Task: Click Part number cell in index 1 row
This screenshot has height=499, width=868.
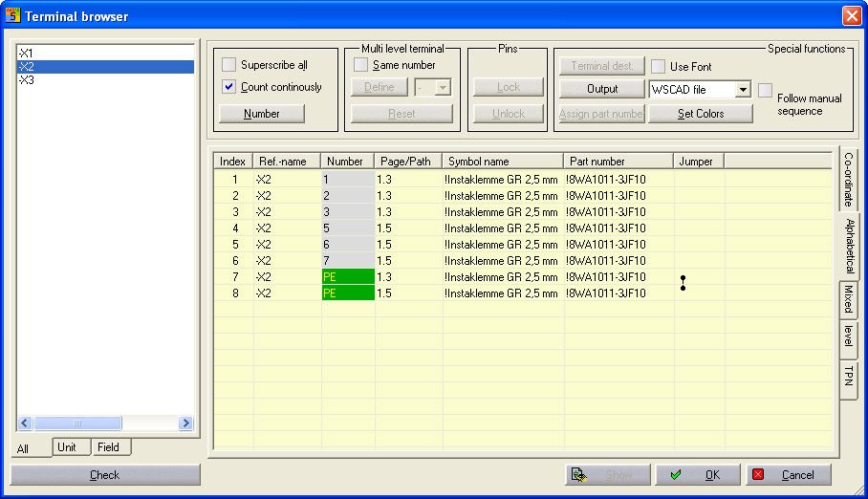Action: click(x=618, y=180)
